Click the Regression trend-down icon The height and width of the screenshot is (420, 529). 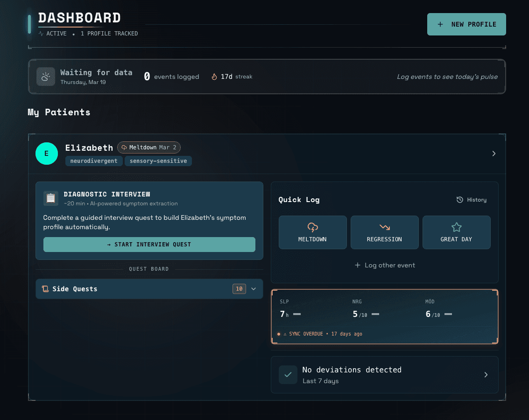(384, 226)
